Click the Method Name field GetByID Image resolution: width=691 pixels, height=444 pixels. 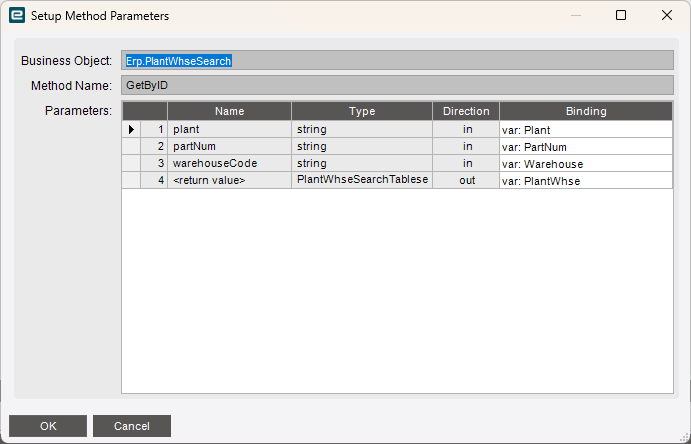pos(397,86)
